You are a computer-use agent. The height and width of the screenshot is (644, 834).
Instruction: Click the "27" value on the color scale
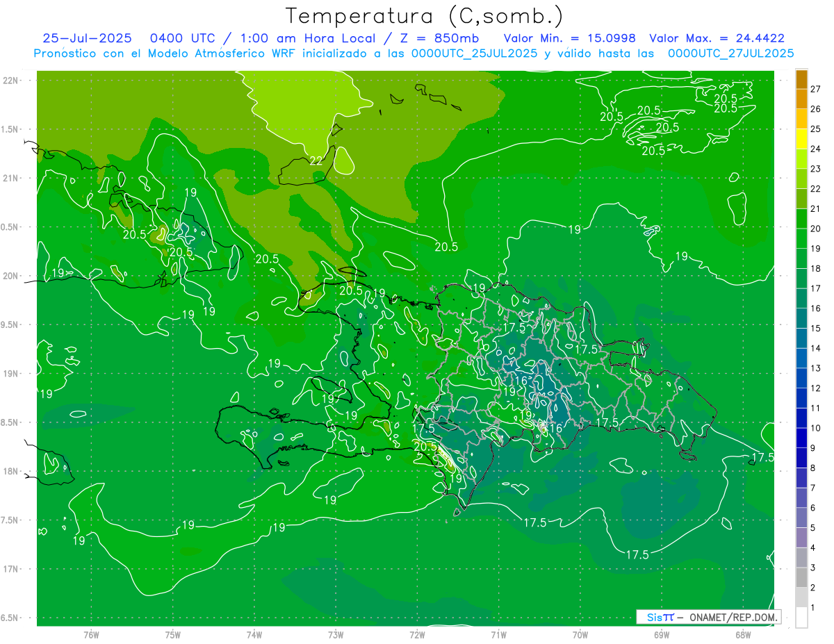pyautogui.click(x=816, y=89)
